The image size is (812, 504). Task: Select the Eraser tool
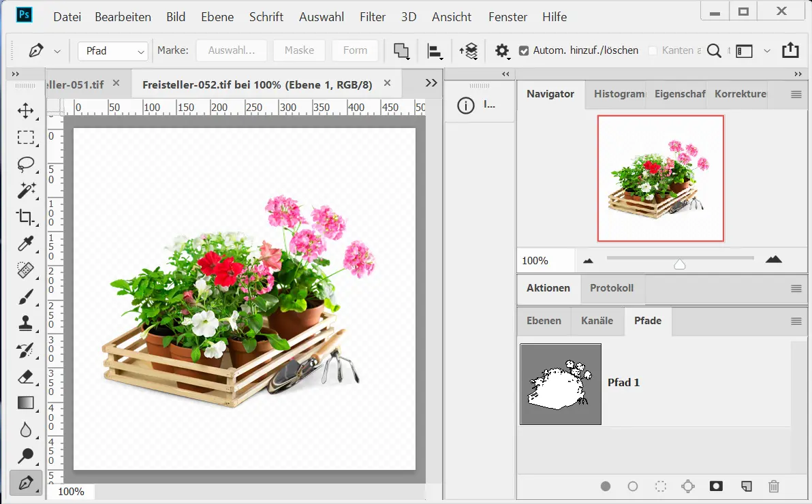[26, 377]
